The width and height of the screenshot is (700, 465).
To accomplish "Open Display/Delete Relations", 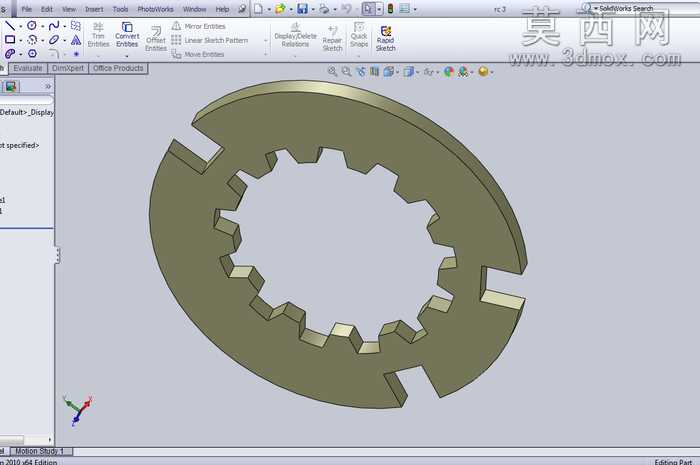I will (295, 34).
